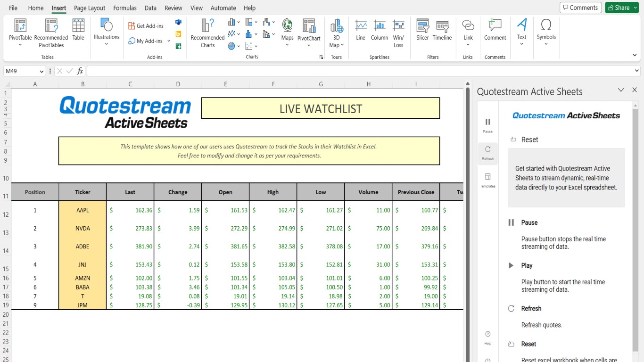
Task: Collapse the ribbon with the chevron
Action: click(x=635, y=55)
